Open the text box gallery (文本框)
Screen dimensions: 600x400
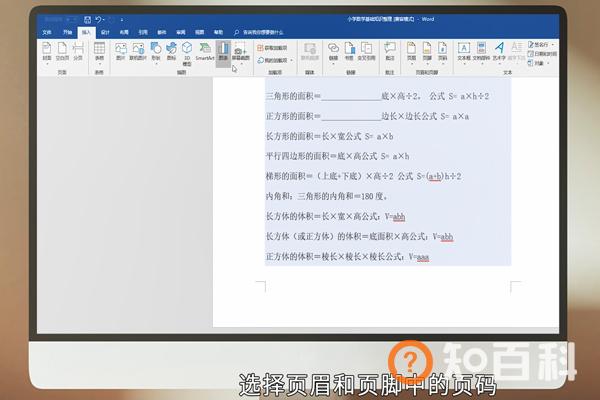464,53
